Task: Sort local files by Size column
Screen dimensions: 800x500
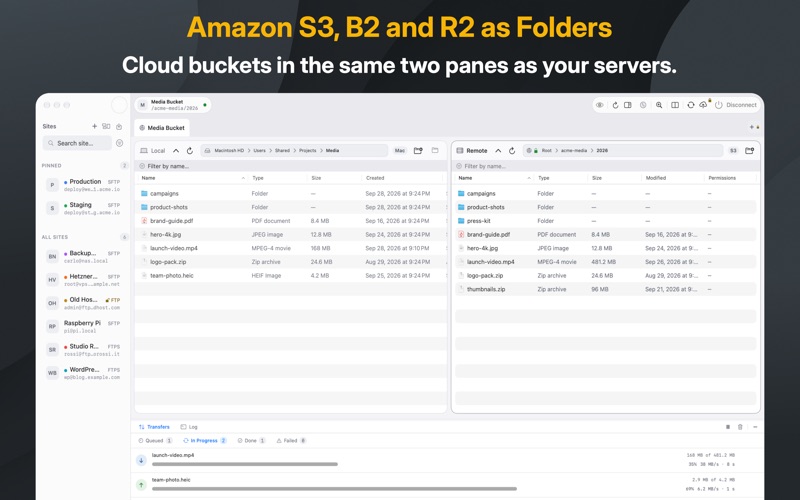Action: point(334,178)
